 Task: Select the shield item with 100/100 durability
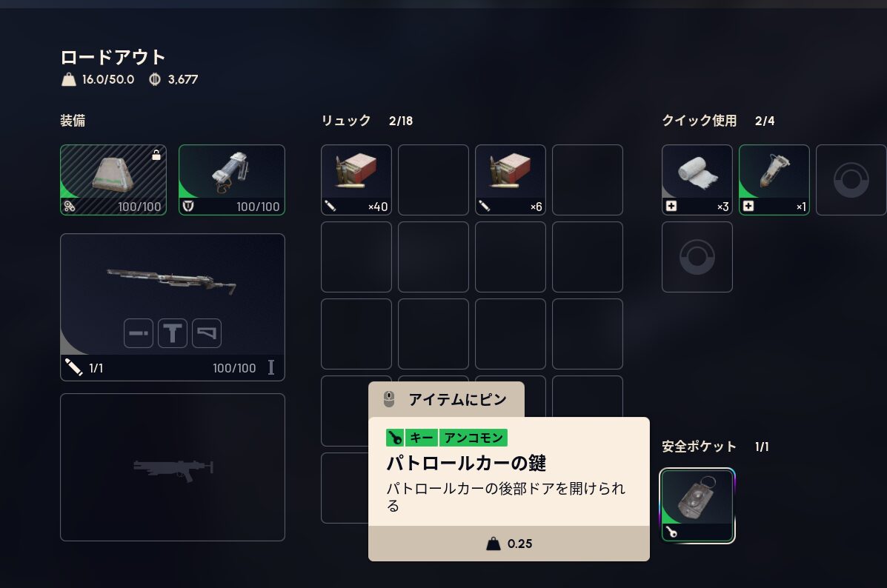[x=232, y=180]
